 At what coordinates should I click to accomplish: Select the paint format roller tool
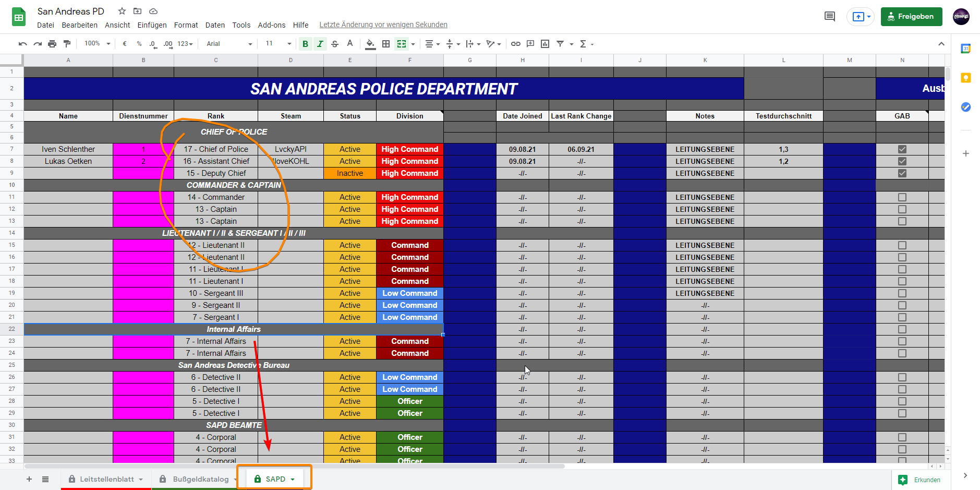tap(67, 44)
